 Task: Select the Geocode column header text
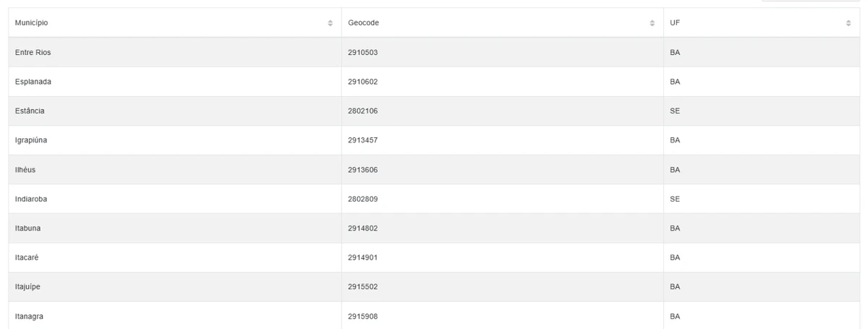point(363,23)
